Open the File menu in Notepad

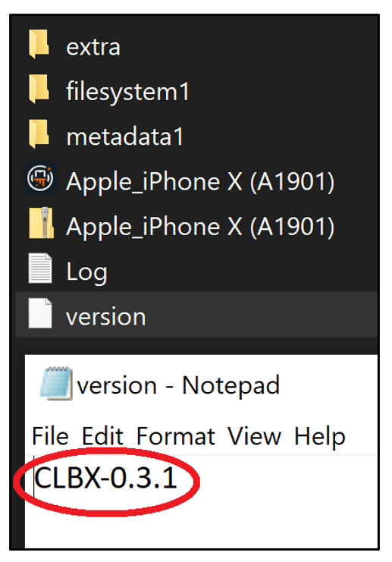(x=50, y=436)
